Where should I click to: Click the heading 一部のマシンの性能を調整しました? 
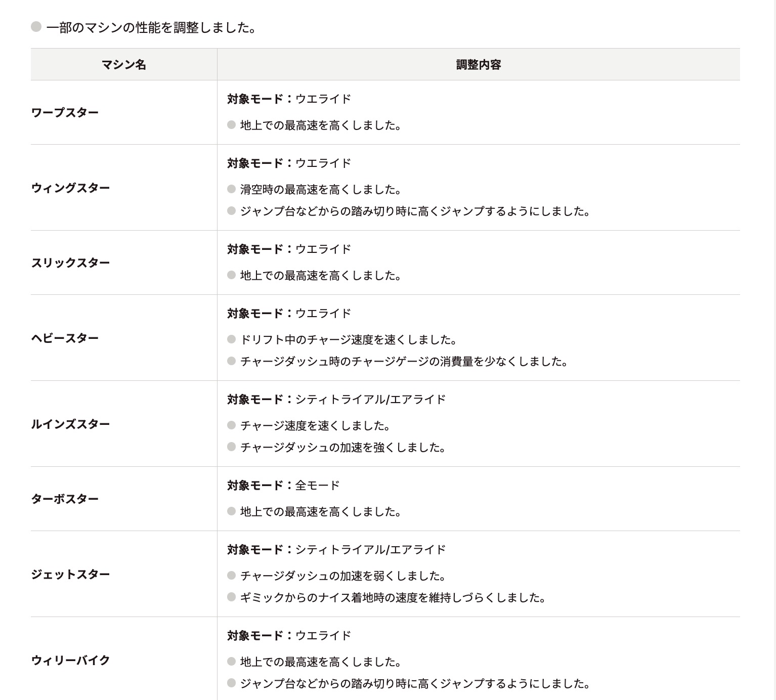pyautogui.click(x=151, y=28)
